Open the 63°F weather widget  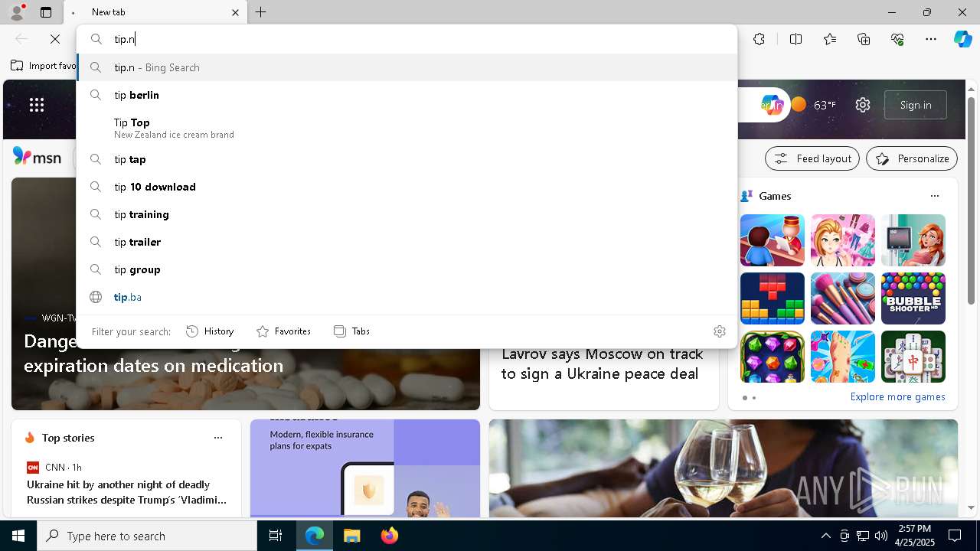coord(813,105)
